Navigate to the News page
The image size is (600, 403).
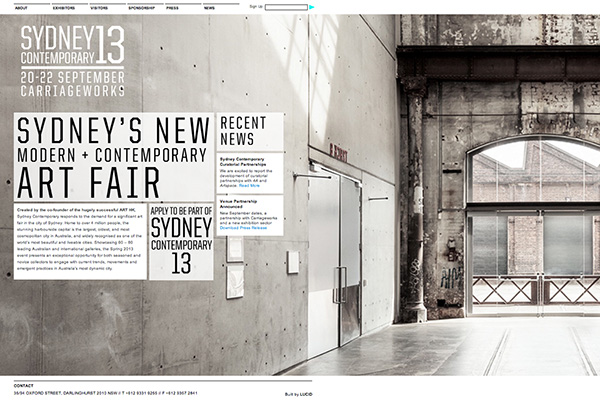[209, 7]
